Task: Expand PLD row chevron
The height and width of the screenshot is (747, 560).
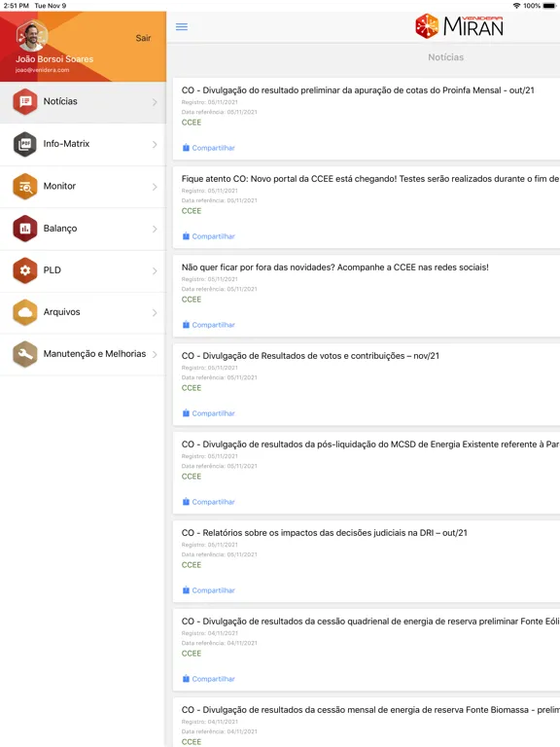Action: click(x=155, y=270)
